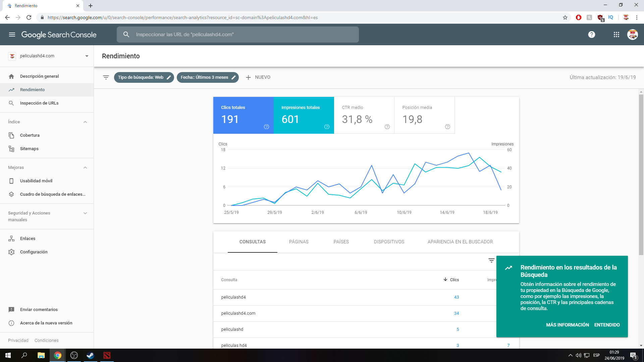
Task: Open Steam from the taskbar
Action: pos(90,355)
